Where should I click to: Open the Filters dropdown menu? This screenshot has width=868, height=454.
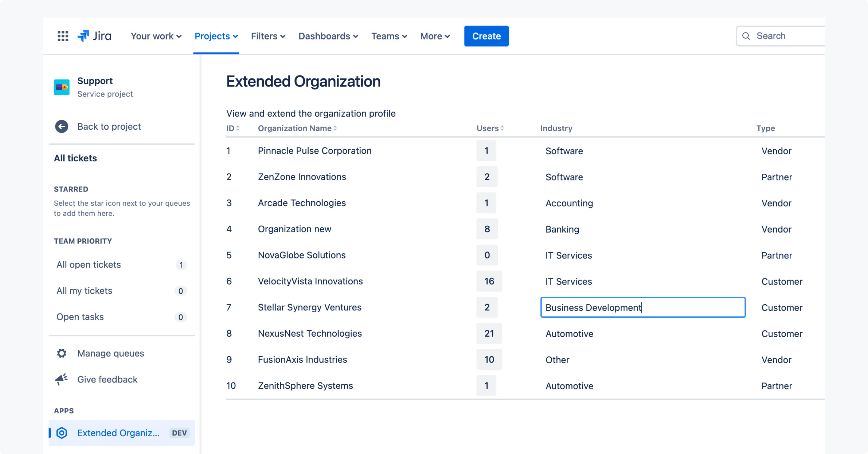(x=268, y=36)
